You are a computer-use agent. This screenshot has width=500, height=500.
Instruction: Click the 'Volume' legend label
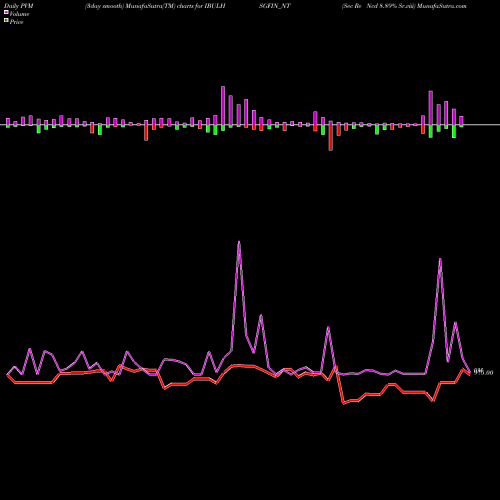point(19,14)
